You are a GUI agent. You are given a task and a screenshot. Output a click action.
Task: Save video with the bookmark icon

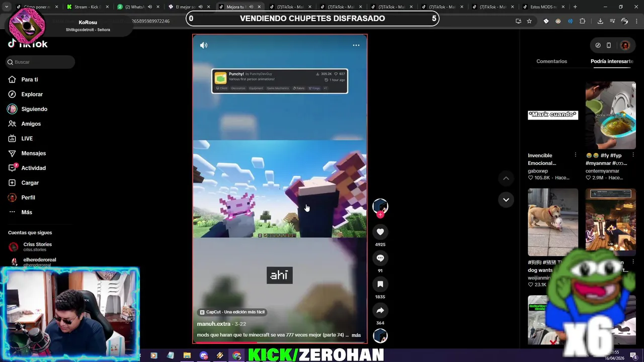click(x=380, y=284)
